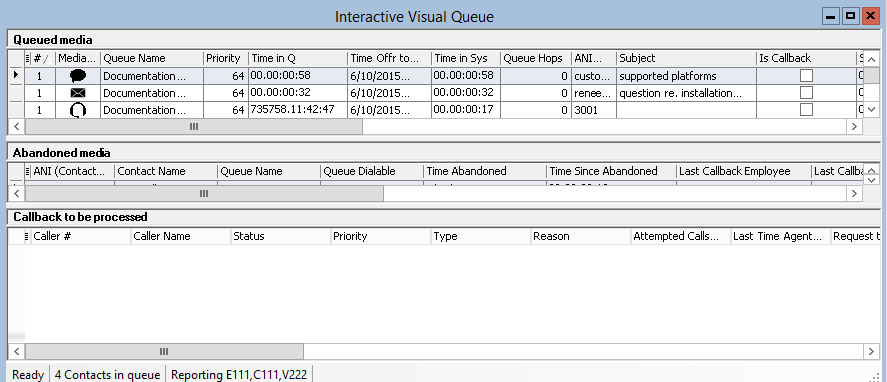Click the email envelope media icon
The width and height of the screenshot is (887, 382).
[78, 93]
